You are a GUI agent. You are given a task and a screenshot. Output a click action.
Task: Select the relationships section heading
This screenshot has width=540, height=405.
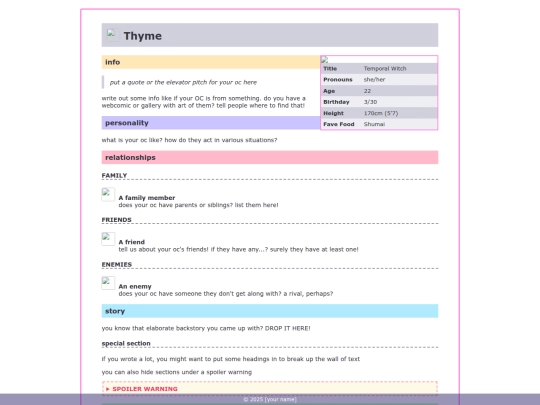(x=270, y=157)
